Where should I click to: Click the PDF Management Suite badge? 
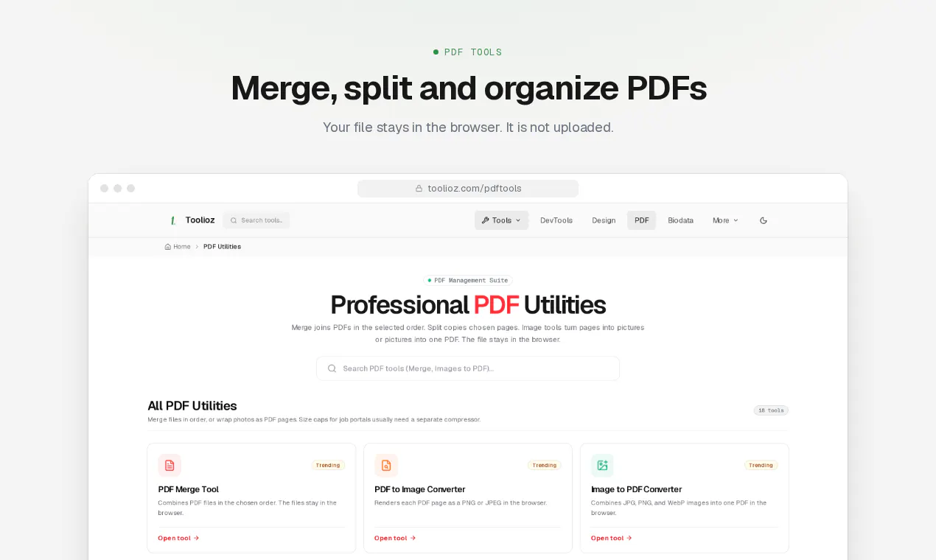pos(468,281)
